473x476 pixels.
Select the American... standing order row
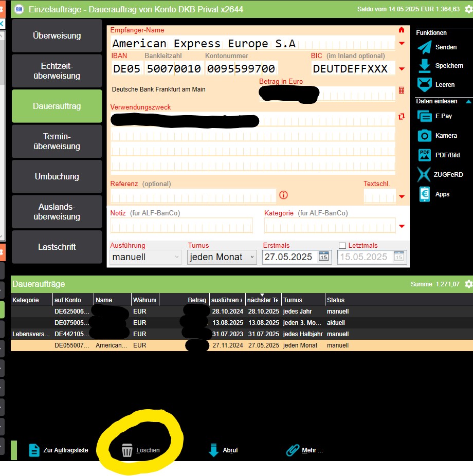pos(242,345)
